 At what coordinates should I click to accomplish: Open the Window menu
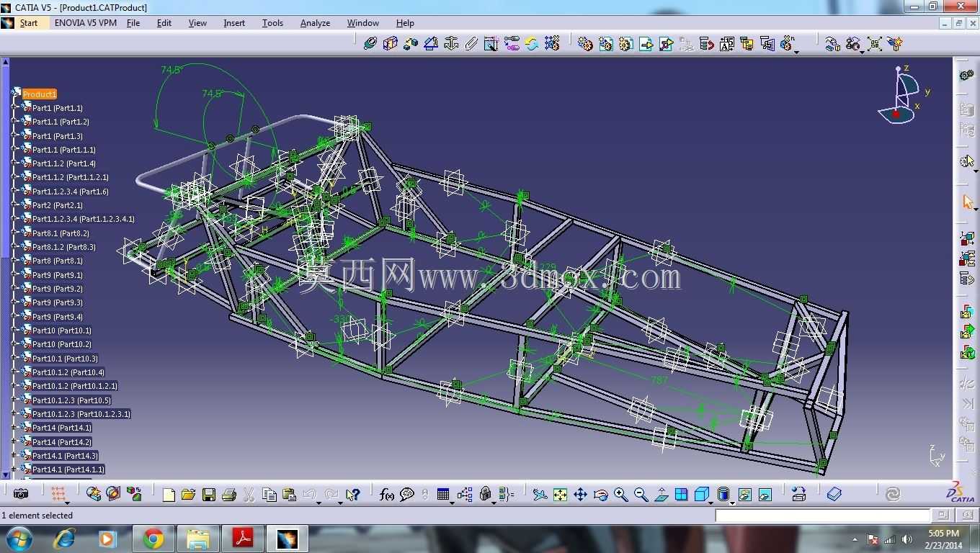(x=363, y=23)
